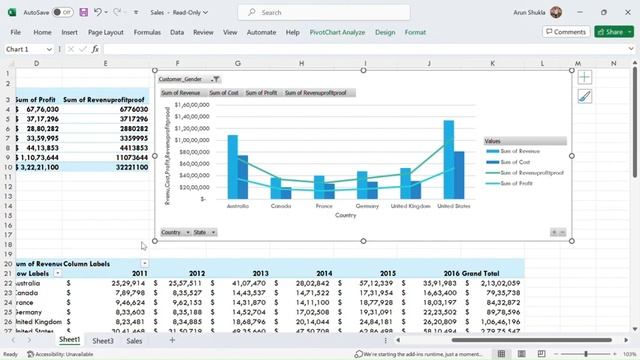Open the View tab
640x360 pixels.
[x=230, y=32]
